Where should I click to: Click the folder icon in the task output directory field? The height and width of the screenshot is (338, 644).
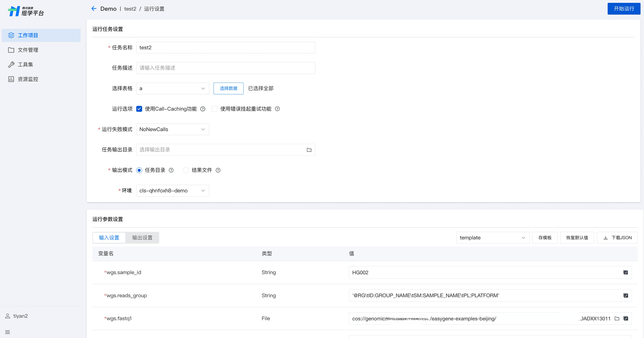pyautogui.click(x=309, y=150)
